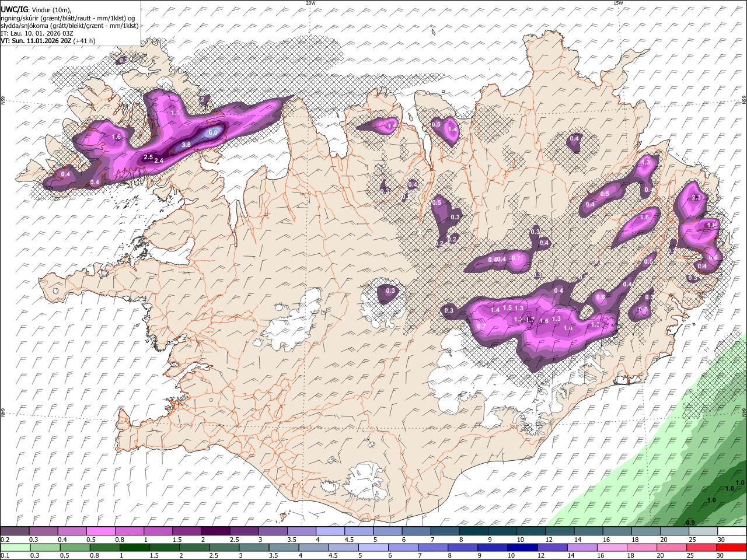
Task: Click the 1.5 value label in the southeast
Action: coord(507,307)
